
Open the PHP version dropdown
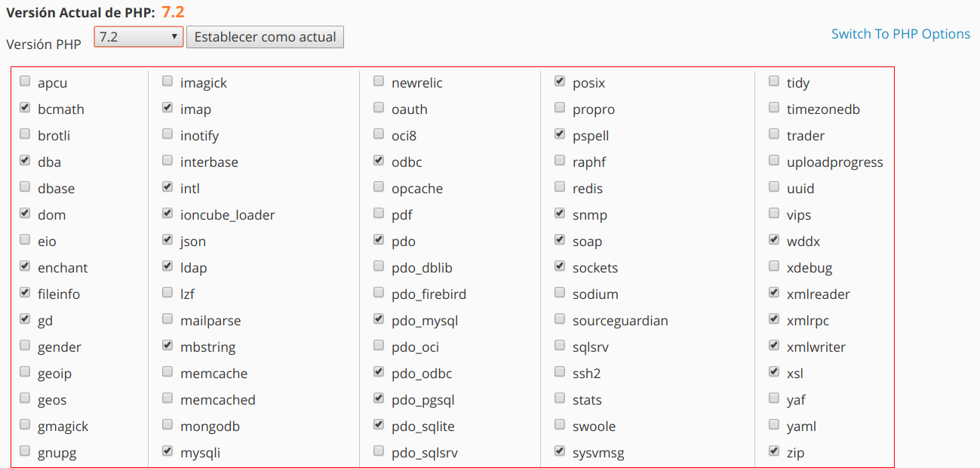139,36
